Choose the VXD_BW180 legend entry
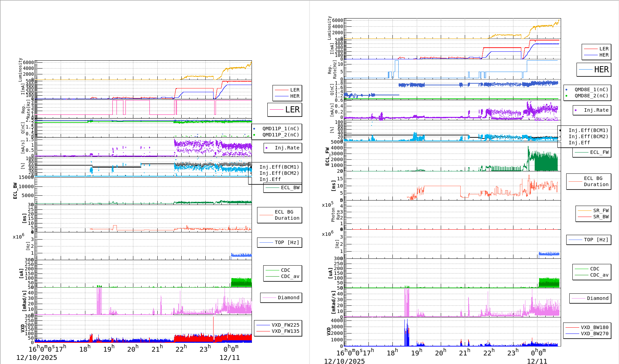Viewport: 619px width, 364px height. tap(594, 327)
